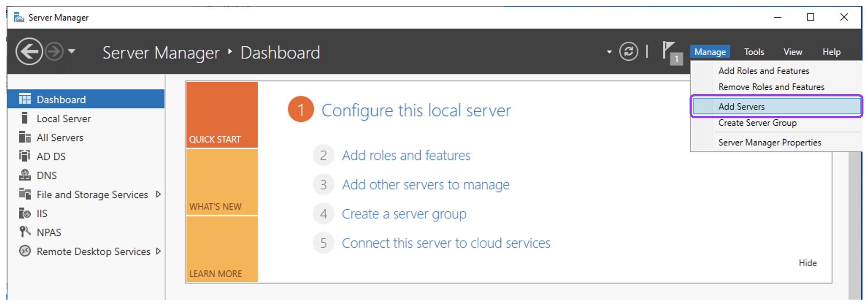This screenshot has width=868, height=308.
Task: Click the Local Server icon
Action: pyautogui.click(x=25, y=118)
